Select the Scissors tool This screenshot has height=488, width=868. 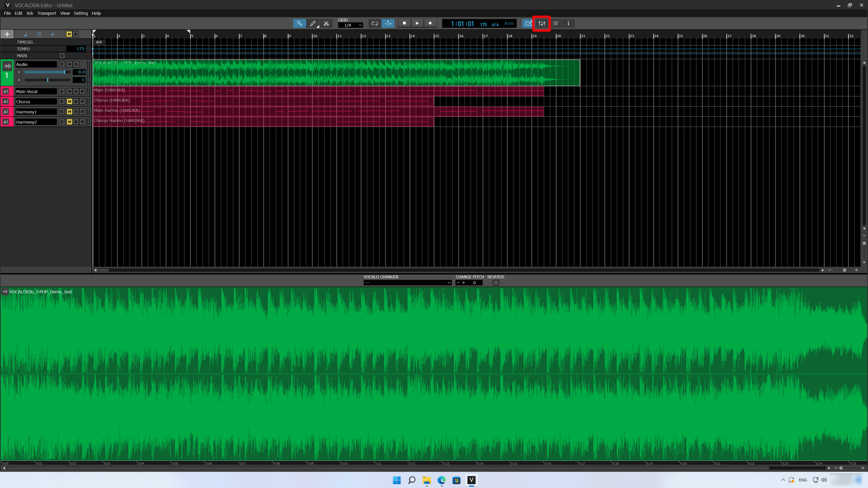(326, 23)
